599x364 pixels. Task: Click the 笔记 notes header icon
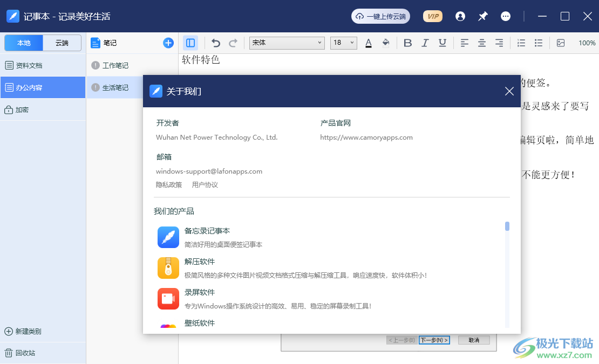pyautogui.click(x=95, y=43)
